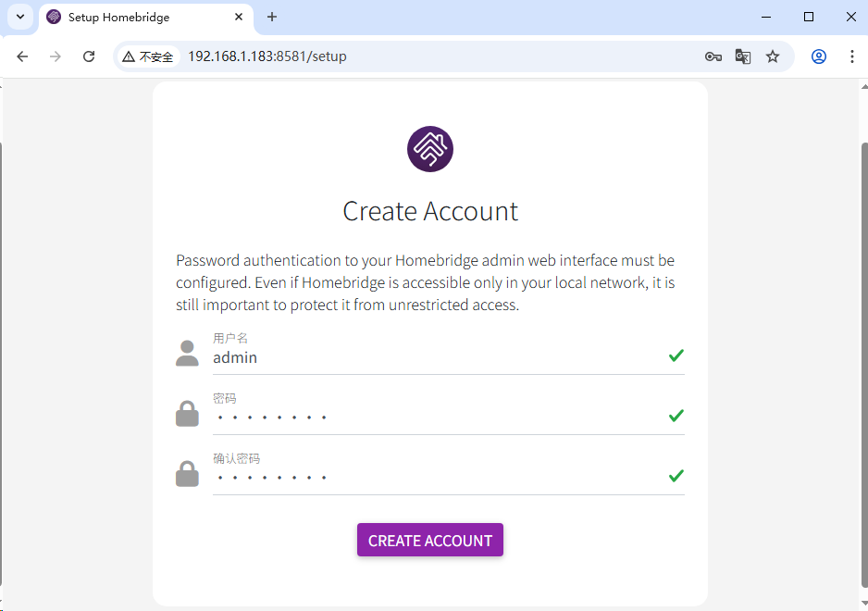868x611 pixels.
Task: Reload the page
Action: pyautogui.click(x=89, y=56)
